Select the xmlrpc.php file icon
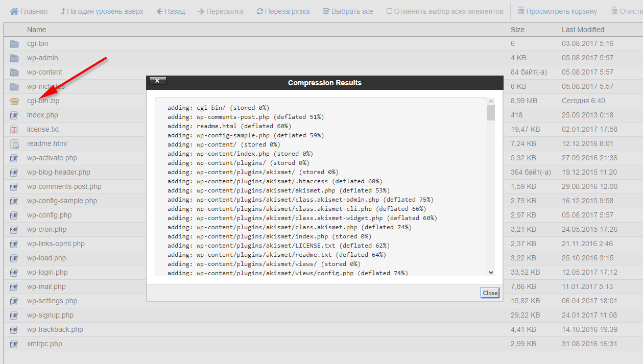 [x=14, y=344]
